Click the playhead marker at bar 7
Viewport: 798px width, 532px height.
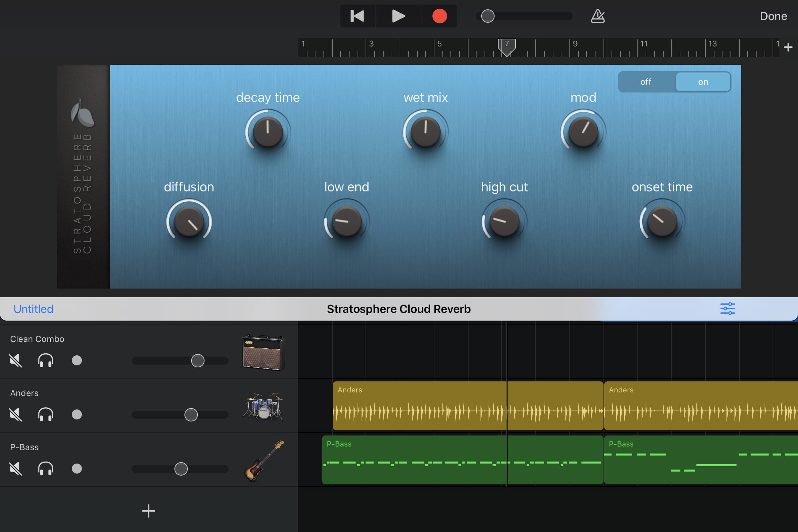[507, 47]
